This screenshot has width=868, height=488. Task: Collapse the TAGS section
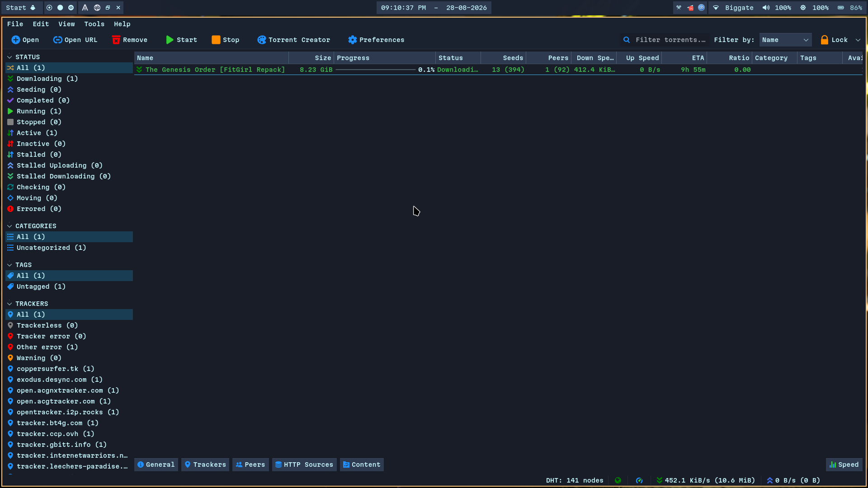[9, 265]
